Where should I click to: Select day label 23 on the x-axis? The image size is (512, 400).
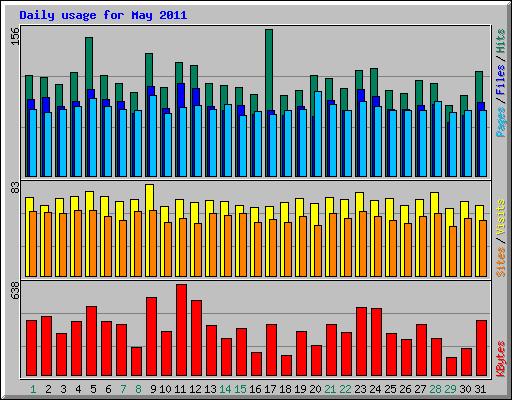tap(360, 389)
